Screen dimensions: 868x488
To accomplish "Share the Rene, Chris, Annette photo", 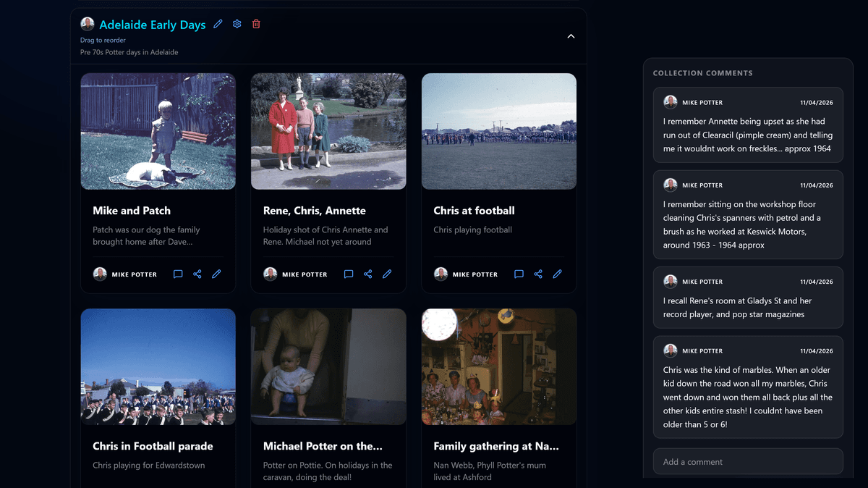I will pos(368,274).
